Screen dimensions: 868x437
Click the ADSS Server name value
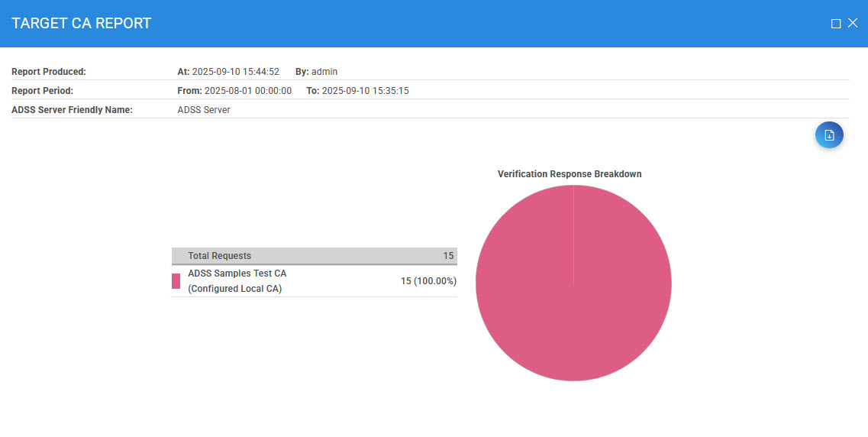pyautogui.click(x=204, y=110)
